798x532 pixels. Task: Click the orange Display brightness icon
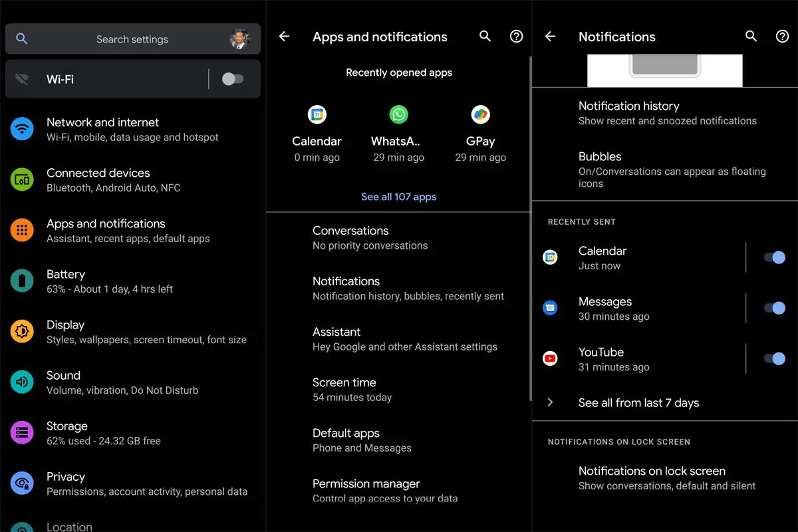pos(22,331)
